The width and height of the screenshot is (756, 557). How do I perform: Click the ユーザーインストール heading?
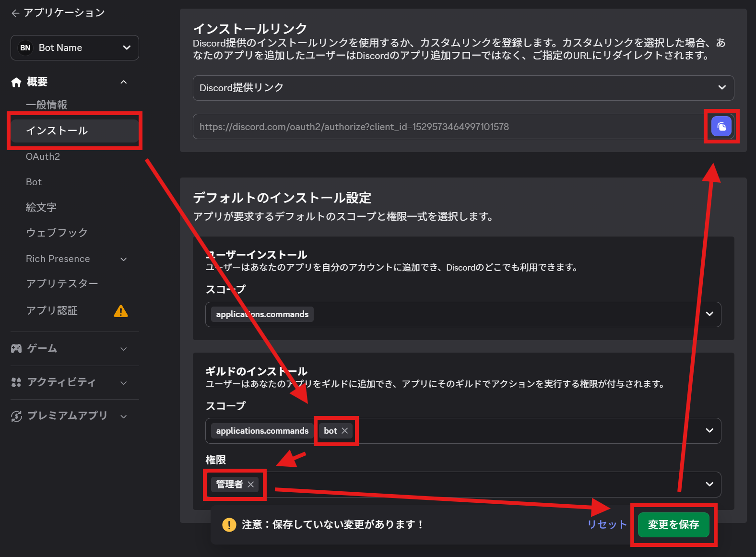(256, 255)
